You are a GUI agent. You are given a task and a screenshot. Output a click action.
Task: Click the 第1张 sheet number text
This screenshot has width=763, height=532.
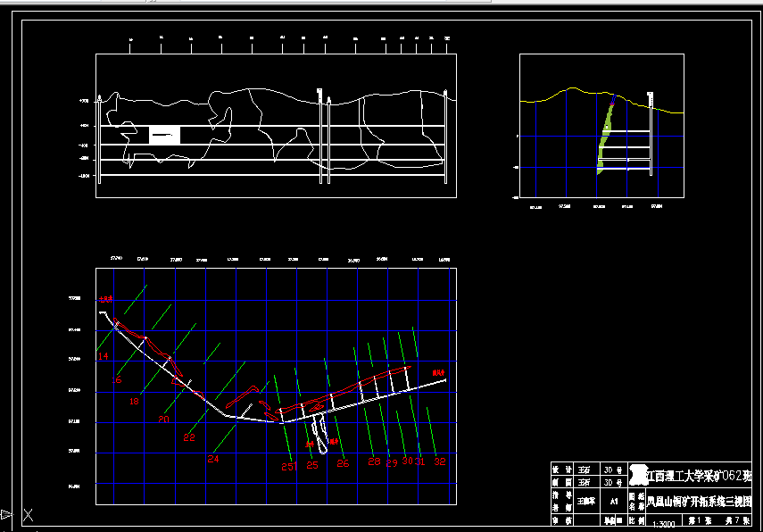point(700,520)
